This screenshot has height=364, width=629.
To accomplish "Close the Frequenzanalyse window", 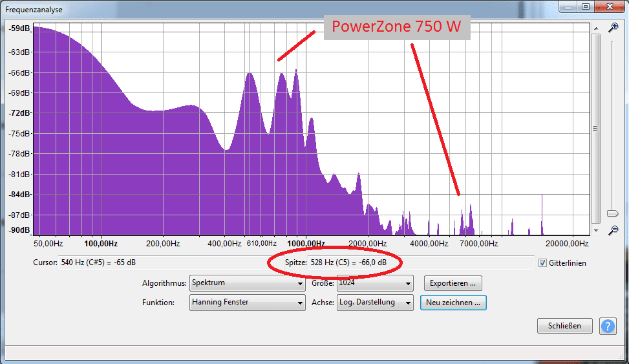I will [x=610, y=7].
